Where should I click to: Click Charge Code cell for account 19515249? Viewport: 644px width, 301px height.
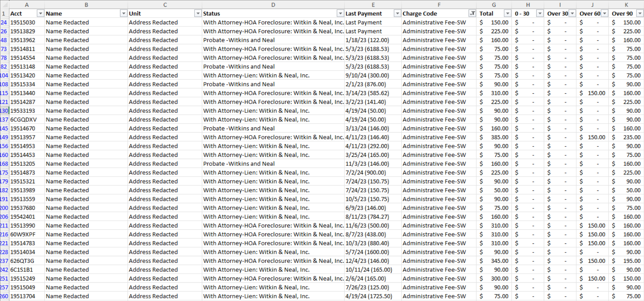[439, 279]
